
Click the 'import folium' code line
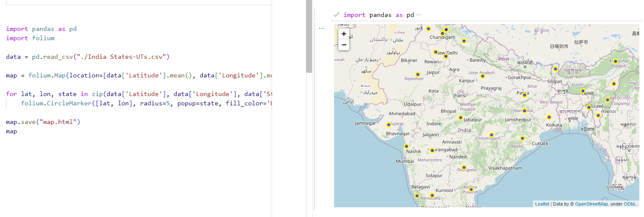click(30, 38)
